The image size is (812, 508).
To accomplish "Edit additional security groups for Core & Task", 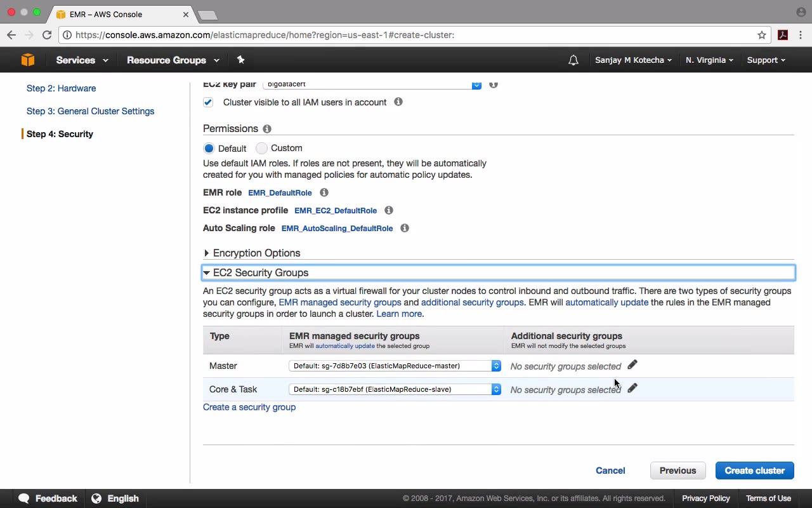I will [632, 388].
